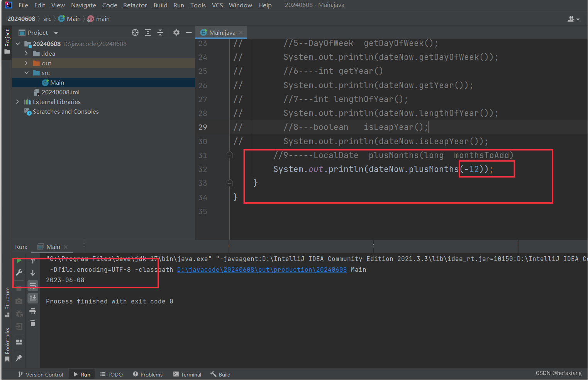Open the VCS menu
This screenshot has width=588, height=380.
pyautogui.click(x=217, y=5)
